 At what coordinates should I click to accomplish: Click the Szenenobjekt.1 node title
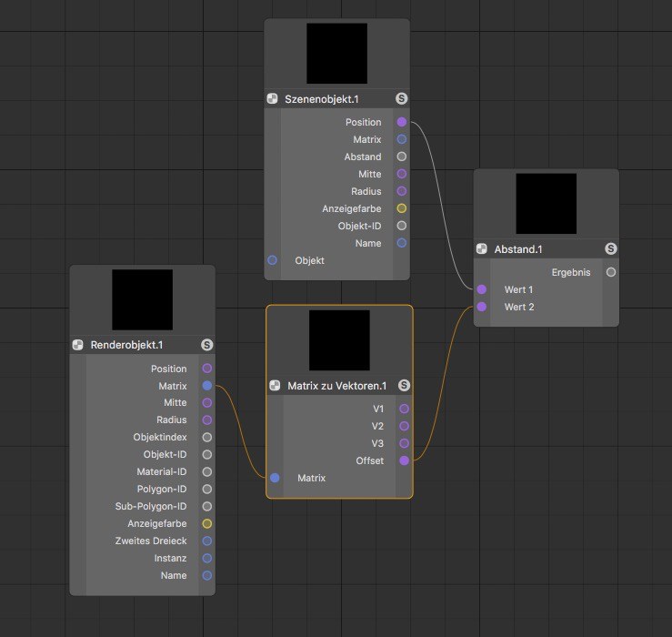[x=322, y=99]
